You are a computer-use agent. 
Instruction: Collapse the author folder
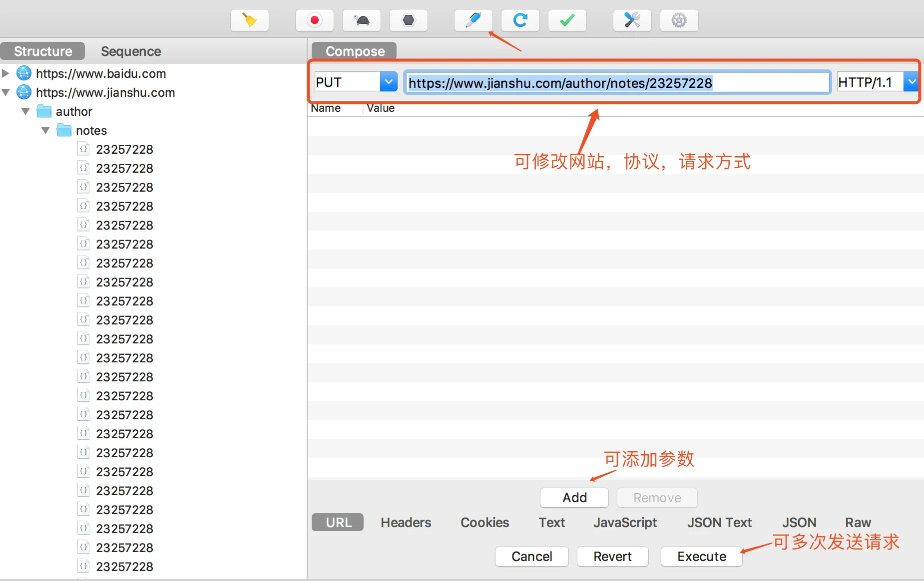pos(25,111)
